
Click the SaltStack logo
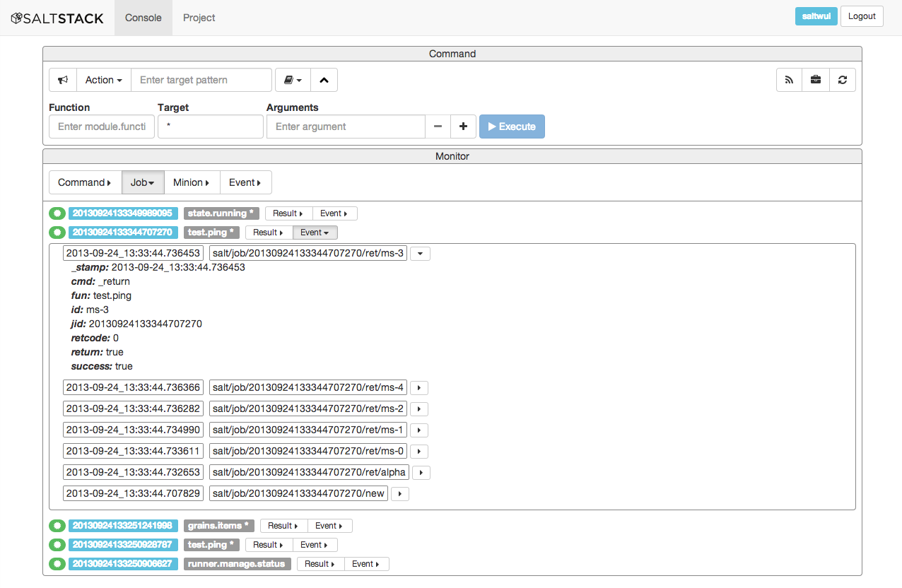(x=57, y=18)
